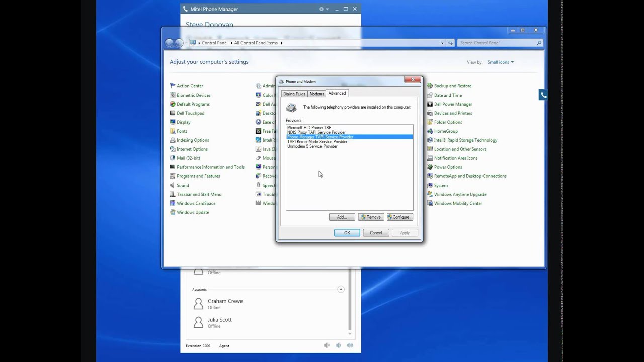Open Programs and Features

pos(198,176)
